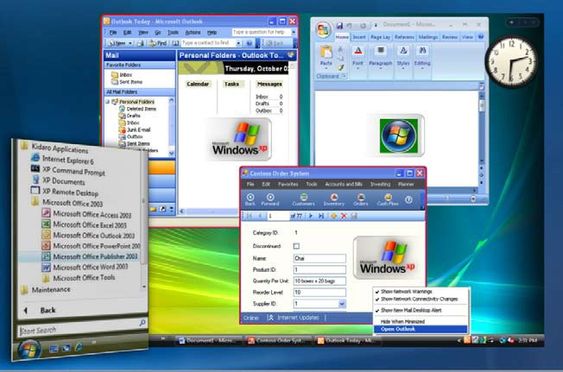Click the Office orb button in Word
The height and width of the screenshot is (372, 563).
[x=323, y=30]
